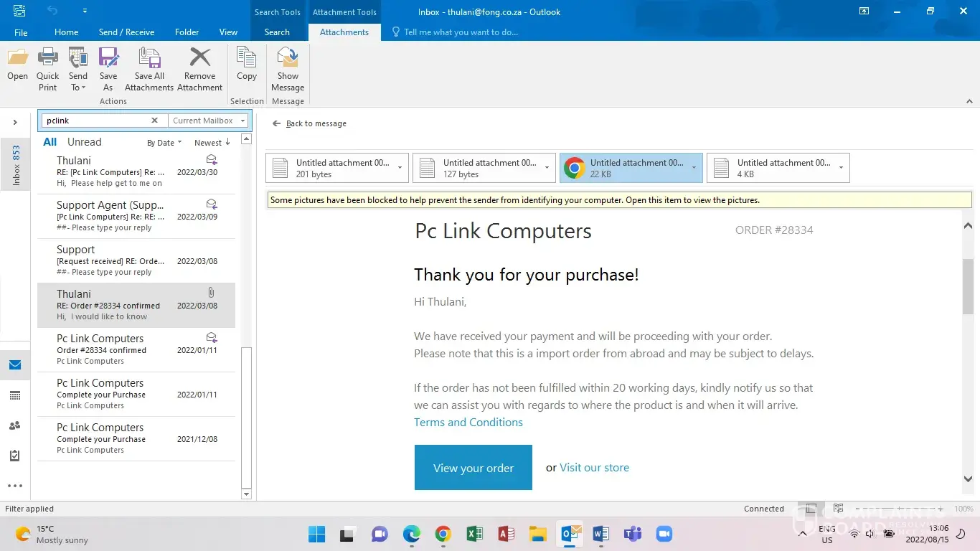Open Tasks from the navigation bar

coord(15,456)
